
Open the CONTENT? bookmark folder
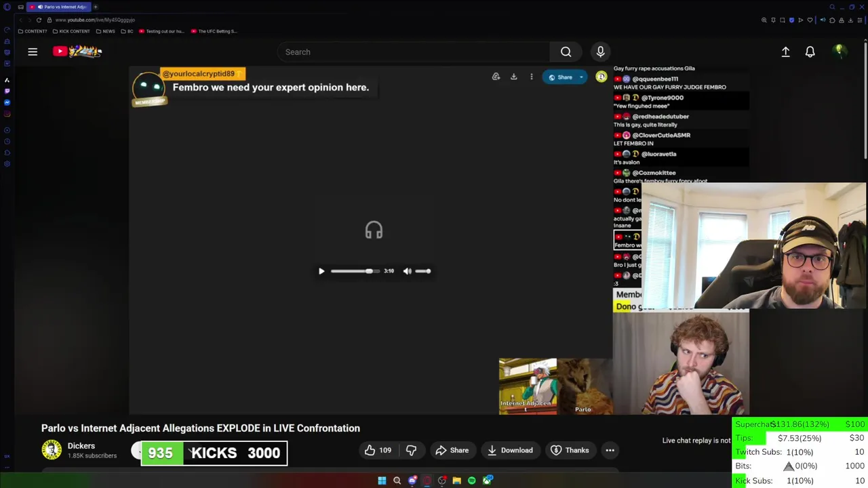(33, 31)
